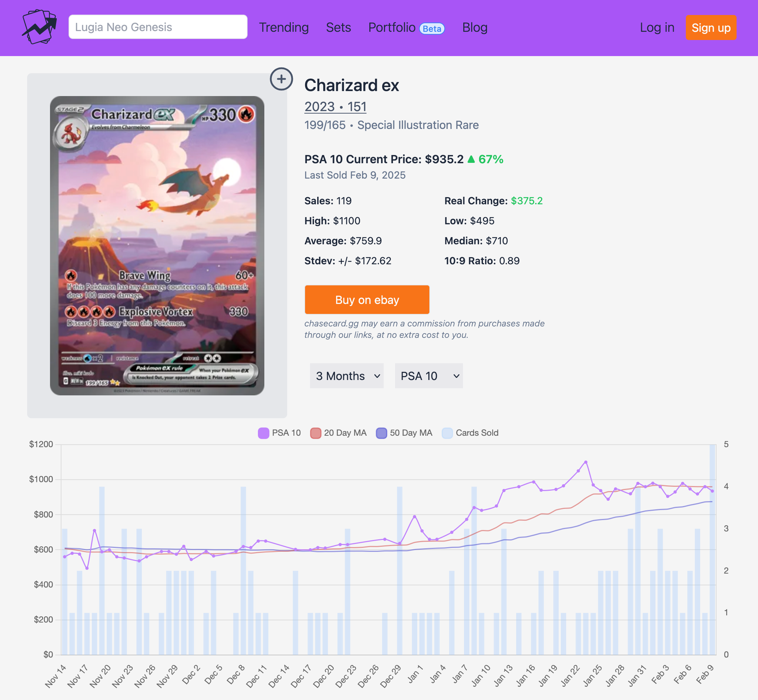Image resolution: width=758 pixels, height=700 pixels.
Task: Go to the Sets menu item
Action: (x=338, y=27)
